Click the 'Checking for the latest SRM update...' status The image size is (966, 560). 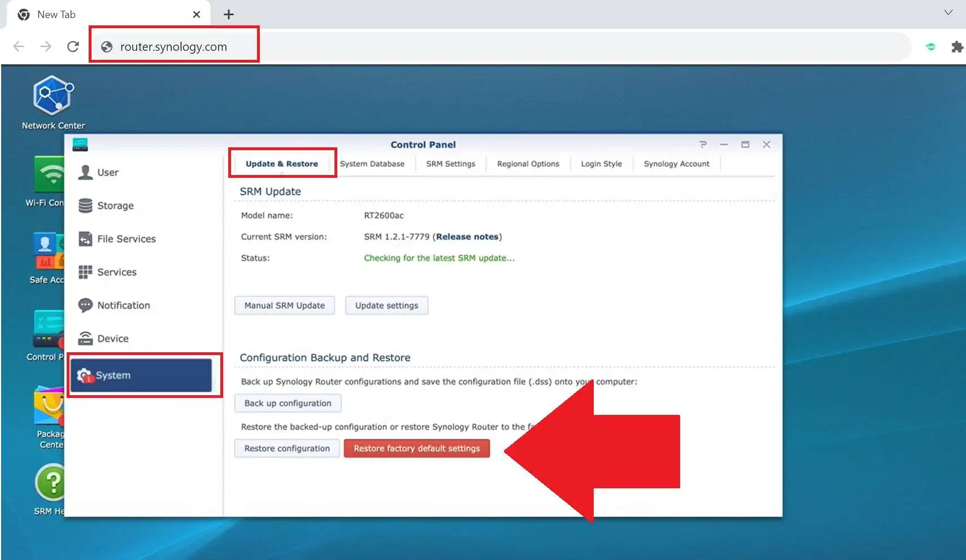[x=440, y=258]
